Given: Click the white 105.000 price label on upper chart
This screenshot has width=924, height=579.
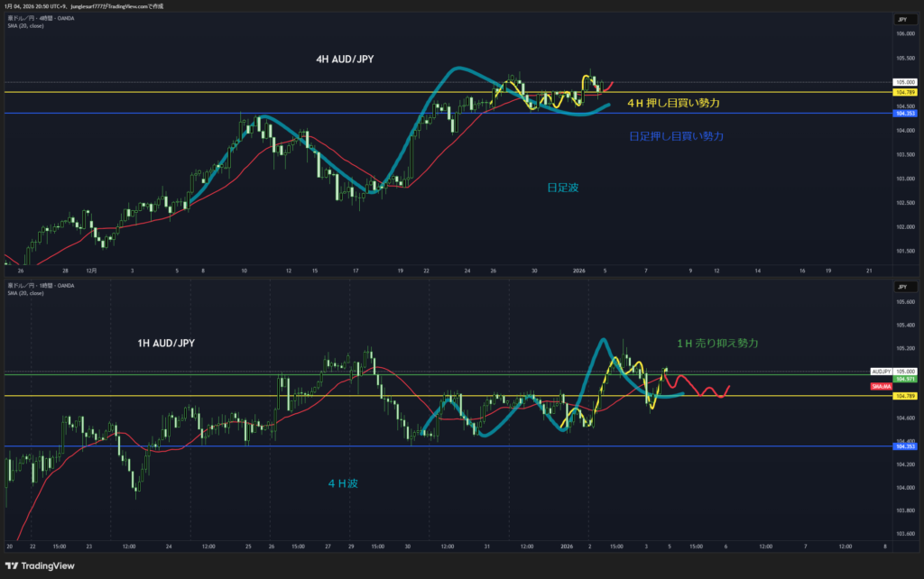Looking at the screenshot, I should pos(904,82).
